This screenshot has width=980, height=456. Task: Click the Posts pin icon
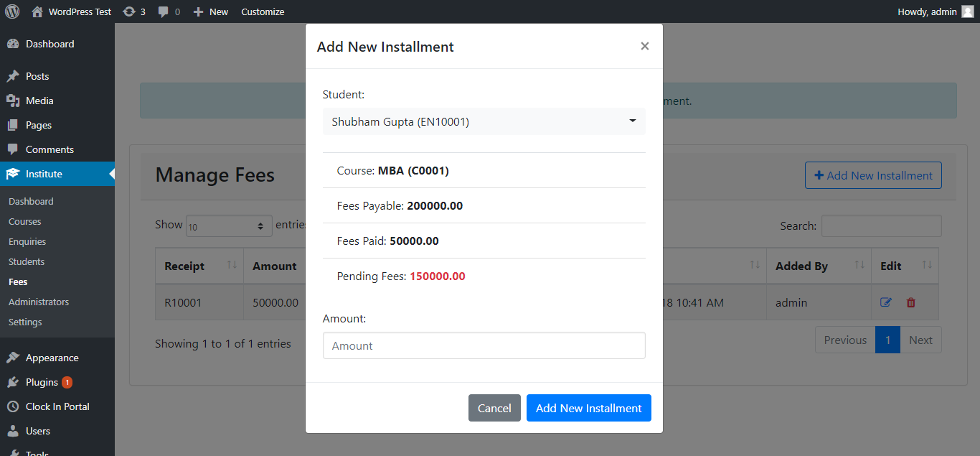[13, 76]
